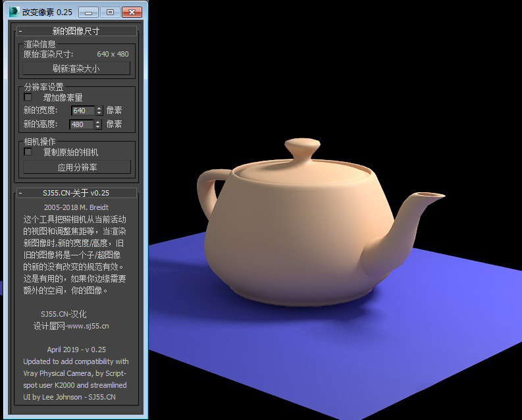
Task: Enable the 增加像素里 checkbox
Action: click(28, 97)
